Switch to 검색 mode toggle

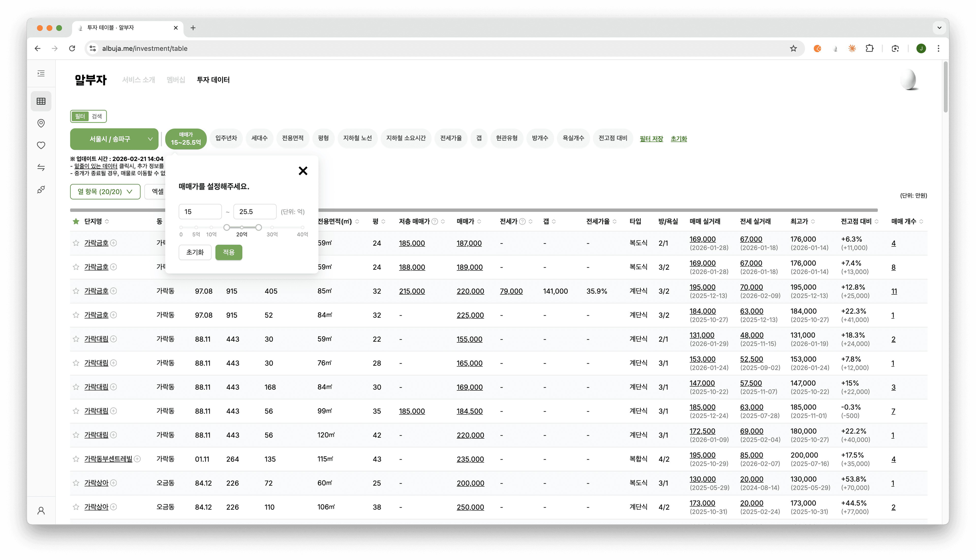tap(97, 116)
